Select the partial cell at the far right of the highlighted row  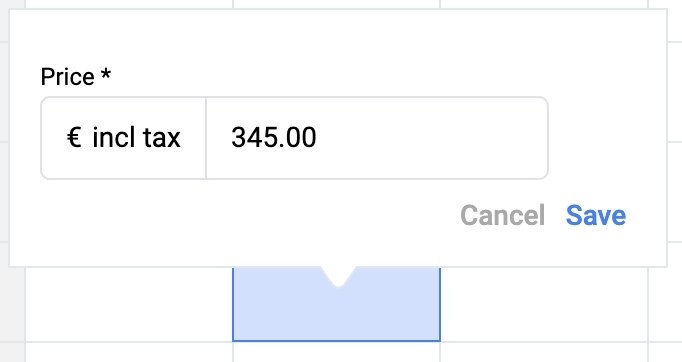pyautogui.click(x=665, y=305)
